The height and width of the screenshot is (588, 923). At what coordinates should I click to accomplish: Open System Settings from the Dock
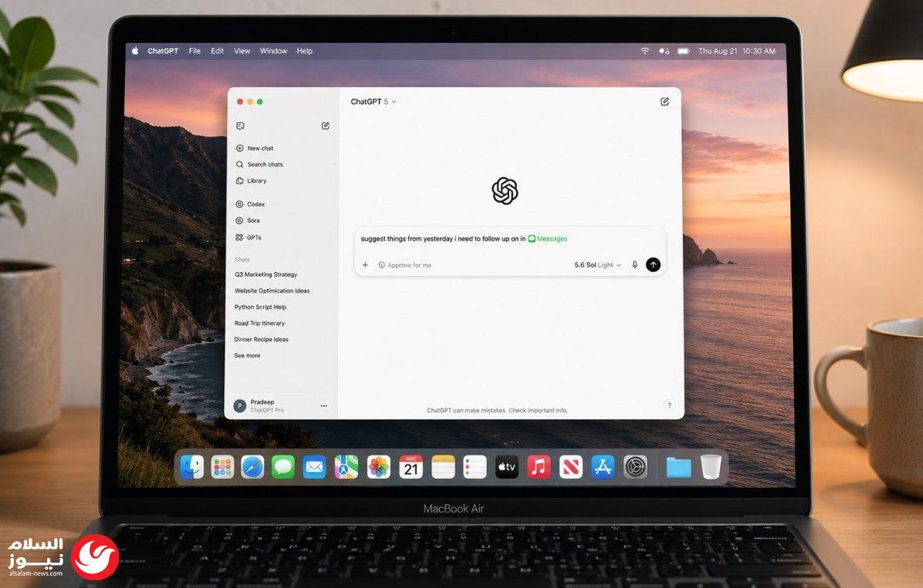635,467
